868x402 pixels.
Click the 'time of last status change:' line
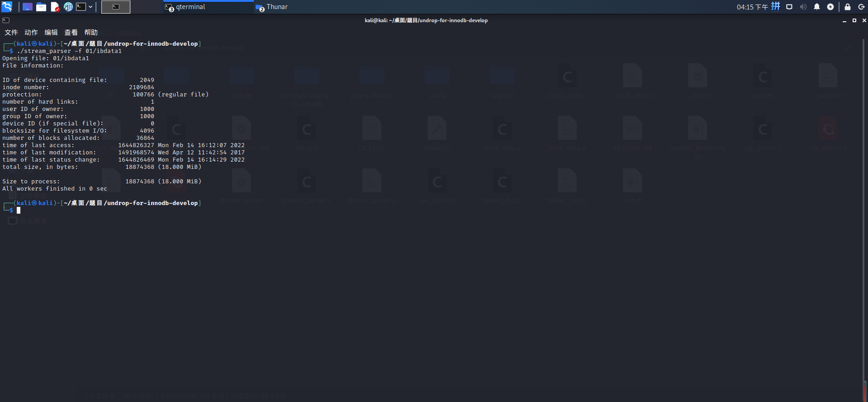point(124,160)
